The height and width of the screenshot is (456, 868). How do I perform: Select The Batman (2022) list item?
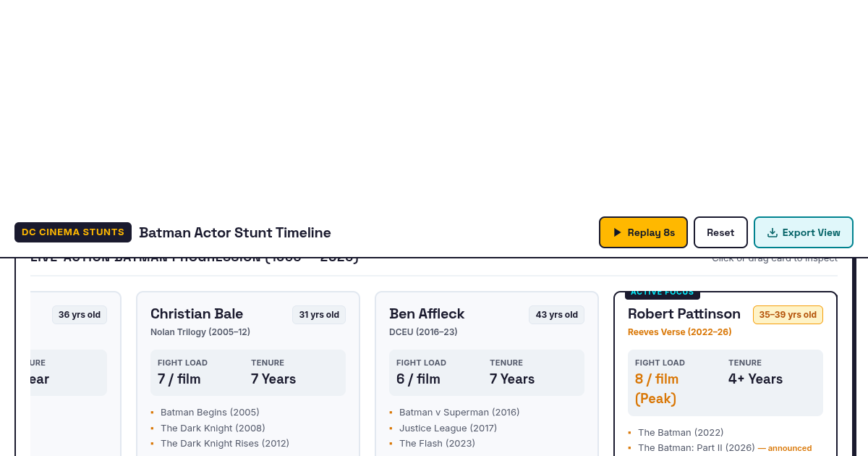click(x=681, y=433)
